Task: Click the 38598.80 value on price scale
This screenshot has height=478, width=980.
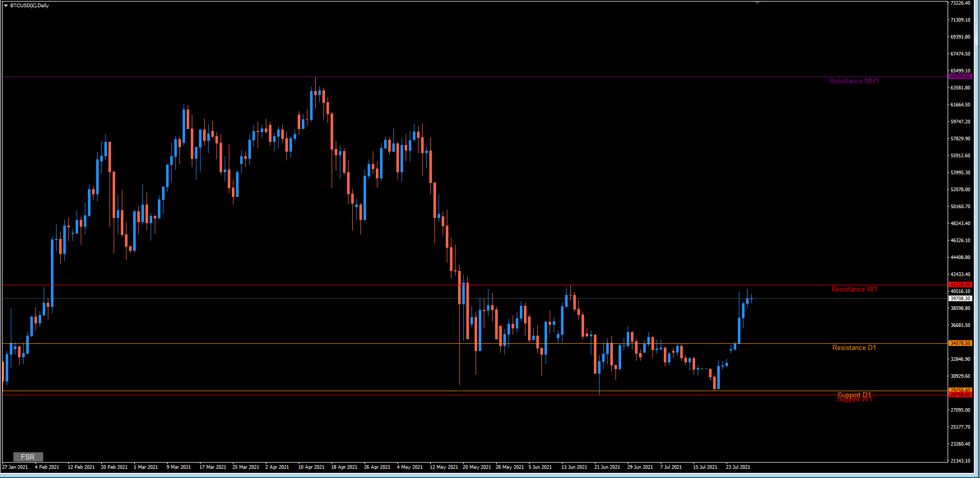Action: pos(960,308)
